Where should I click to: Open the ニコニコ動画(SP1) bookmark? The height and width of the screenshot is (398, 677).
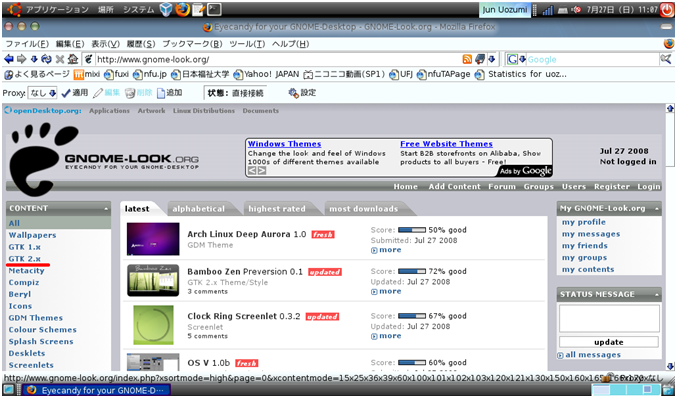(344, 74)
